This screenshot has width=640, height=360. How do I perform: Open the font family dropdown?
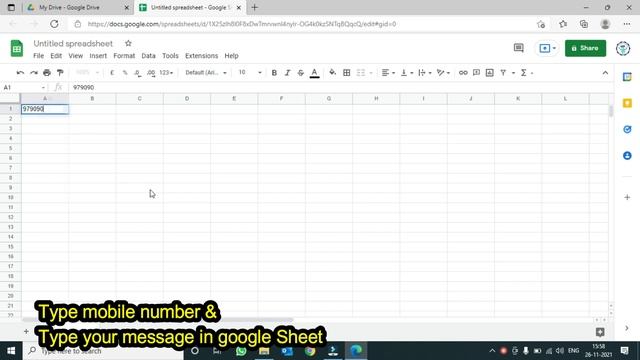[x=206, y=73]
